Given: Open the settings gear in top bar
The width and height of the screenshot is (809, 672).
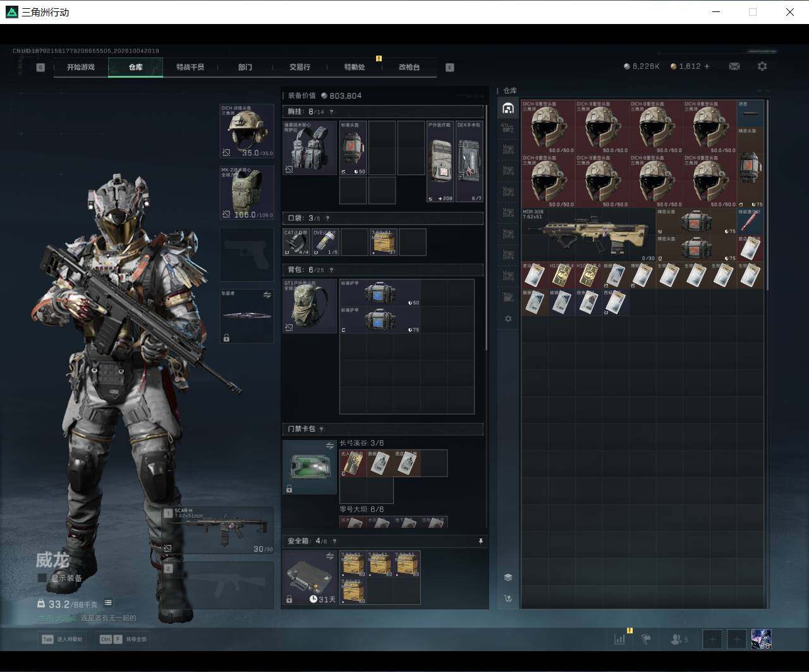Looking at the screenshot, I should pyautogui.click(x=762, y=66).
